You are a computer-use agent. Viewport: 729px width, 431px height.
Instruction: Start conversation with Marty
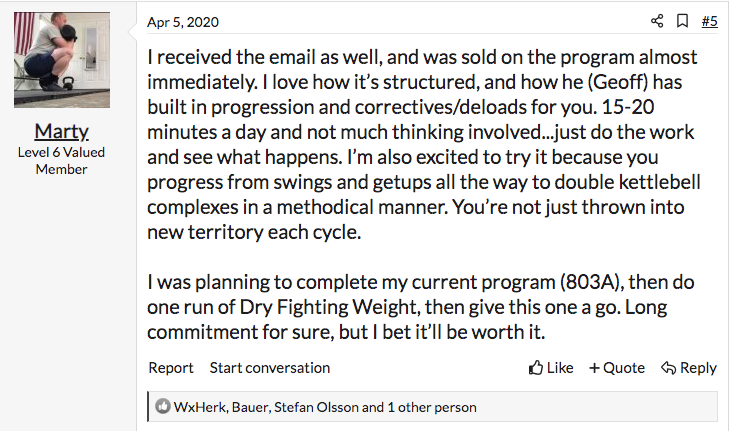click(269, 368)
